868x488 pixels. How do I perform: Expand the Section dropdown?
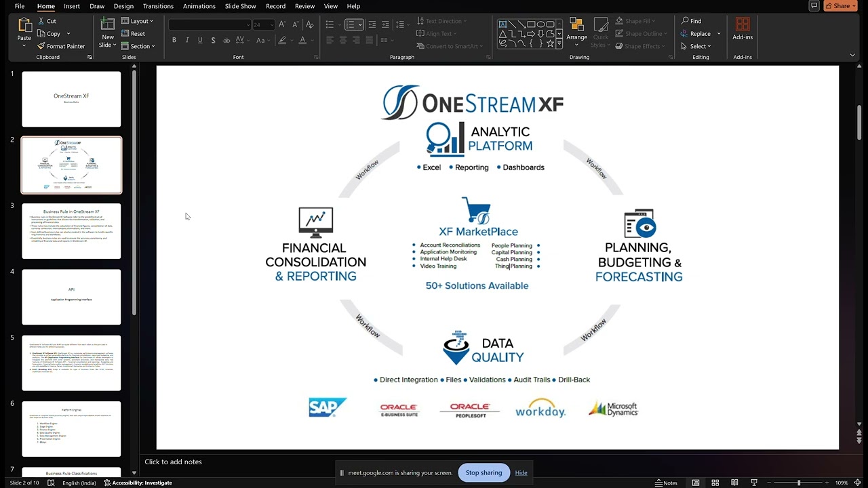(x=138, y=46)
